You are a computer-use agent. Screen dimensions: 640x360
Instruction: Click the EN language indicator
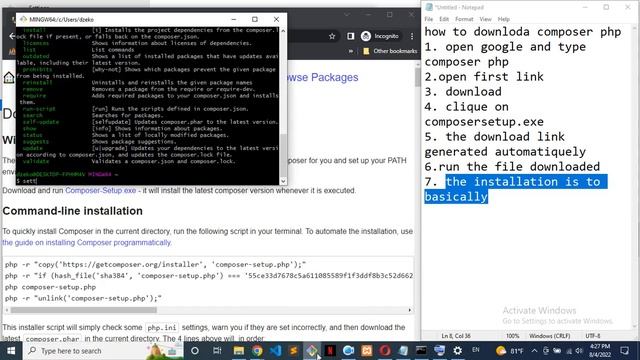pyautogui.click(x=476, y=350)
